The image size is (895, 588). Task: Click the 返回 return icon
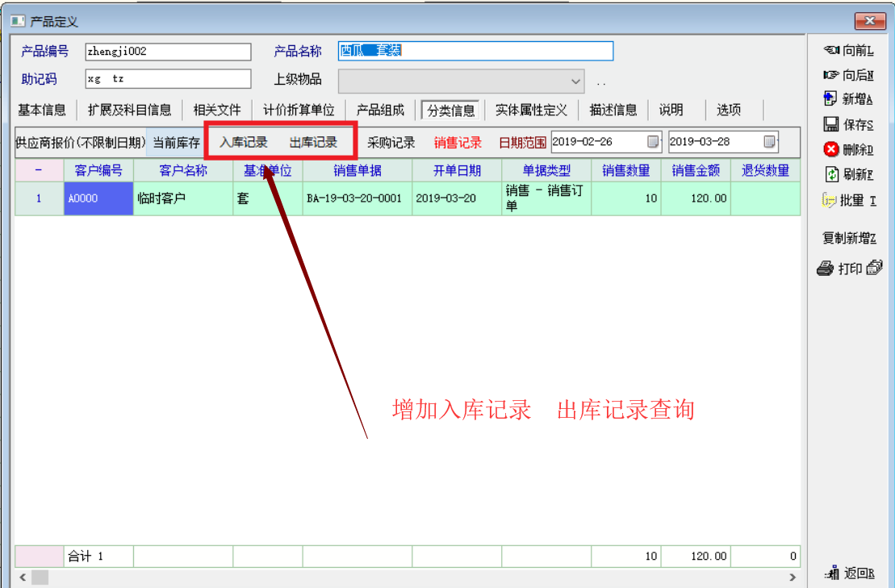point(831,573)
